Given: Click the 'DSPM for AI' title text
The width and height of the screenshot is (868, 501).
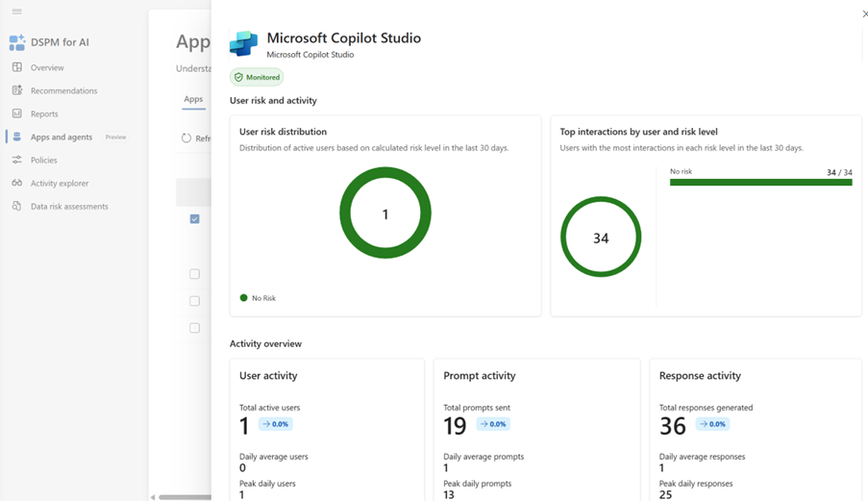Looking at the screenshot, I should 60,42.
